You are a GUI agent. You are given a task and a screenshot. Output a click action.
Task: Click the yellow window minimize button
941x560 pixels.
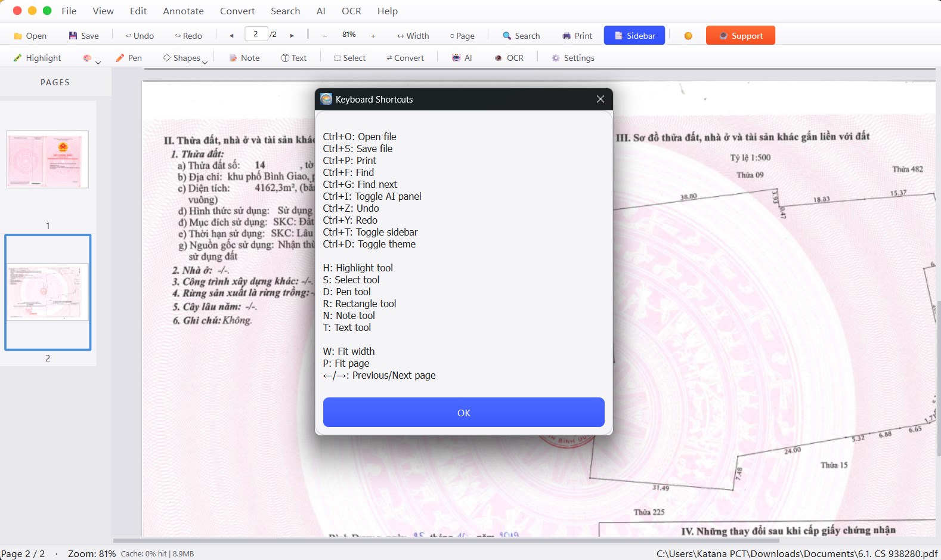point(32,11)
